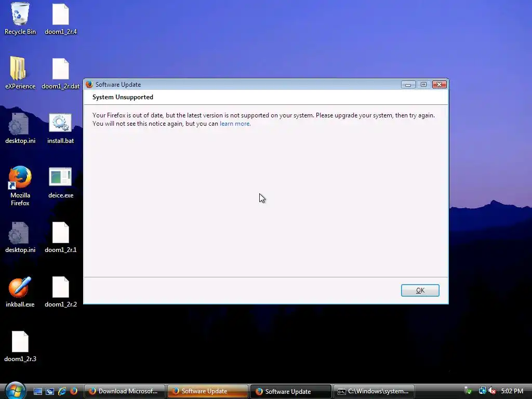The height and width of the screenshot is (399, 532).
Task: Switch to the dark Software Update taskbar button
Action: [x=291, y=391]
